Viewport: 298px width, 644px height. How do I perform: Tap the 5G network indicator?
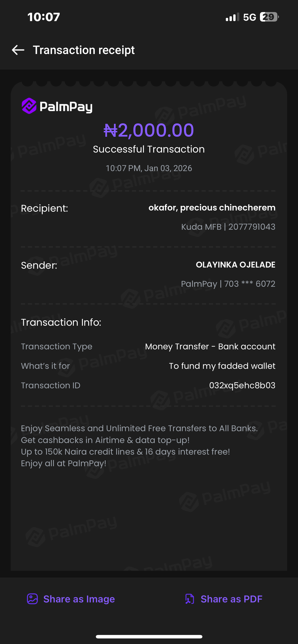coord(249,17)
